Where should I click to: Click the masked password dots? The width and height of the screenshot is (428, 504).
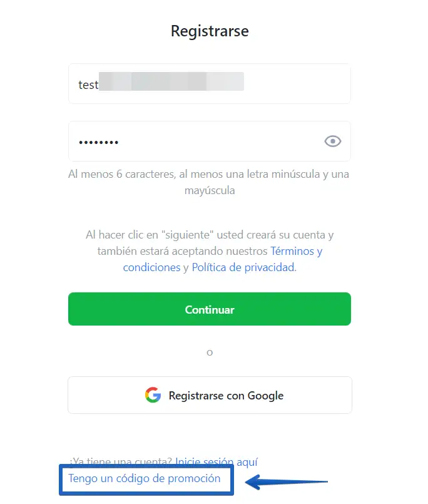pyautogui.click(x=99, y=142)
